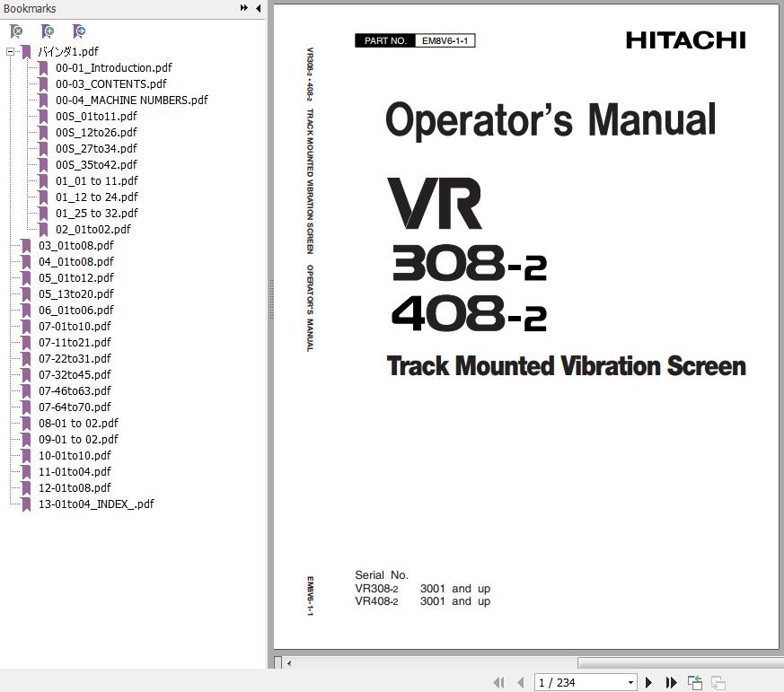This screenshot has height=692, width=784.
Task: Select bookmark 00S_27to34.pdf
Action: click(x=96, y=148)
